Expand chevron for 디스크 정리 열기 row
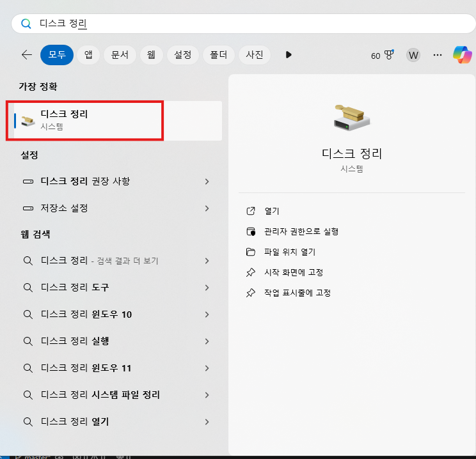Screen dimensions: 476x459 point(207,422)
